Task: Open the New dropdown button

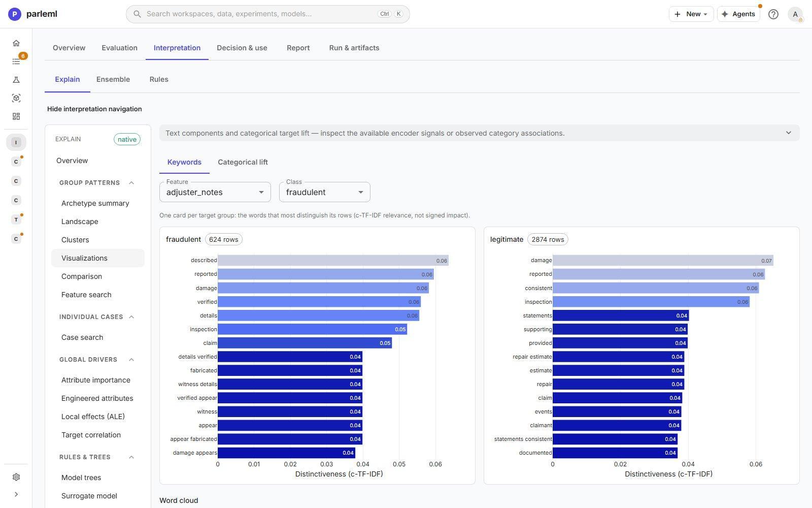Action: tap(691, 14)
